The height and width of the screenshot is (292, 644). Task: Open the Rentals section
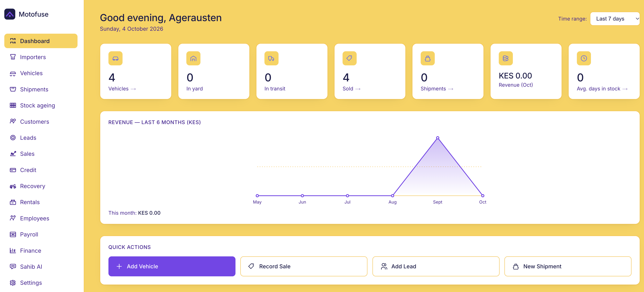point(41,202)
